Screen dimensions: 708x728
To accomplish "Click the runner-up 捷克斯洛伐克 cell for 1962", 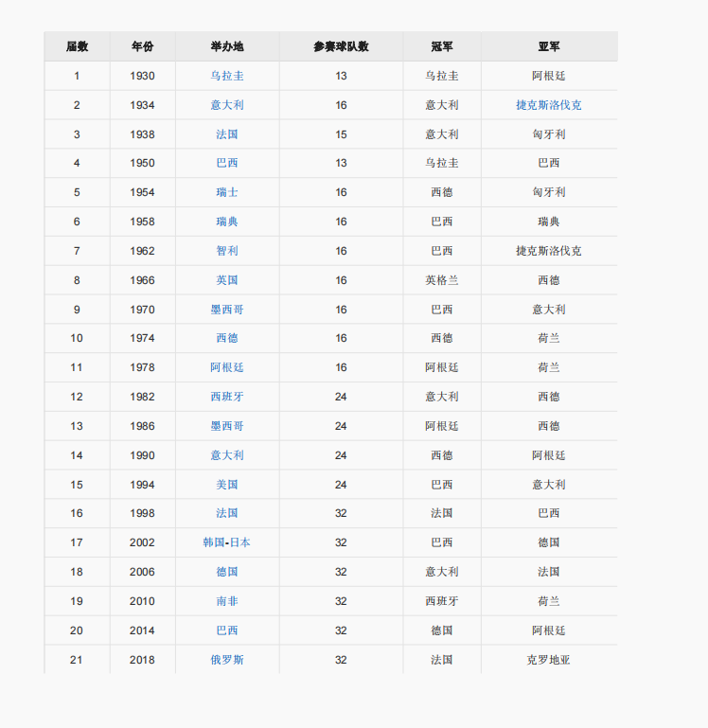I will click(549, 251).
